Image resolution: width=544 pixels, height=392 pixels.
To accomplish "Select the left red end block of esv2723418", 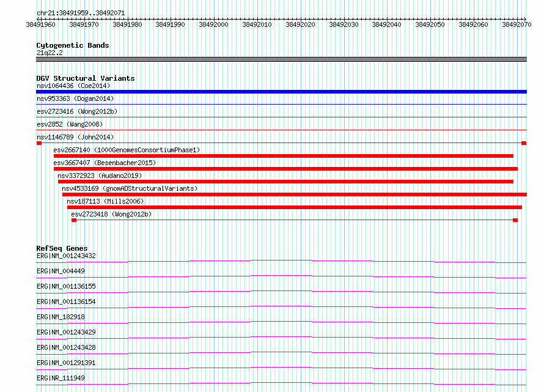I will click(x=74, y=220).
